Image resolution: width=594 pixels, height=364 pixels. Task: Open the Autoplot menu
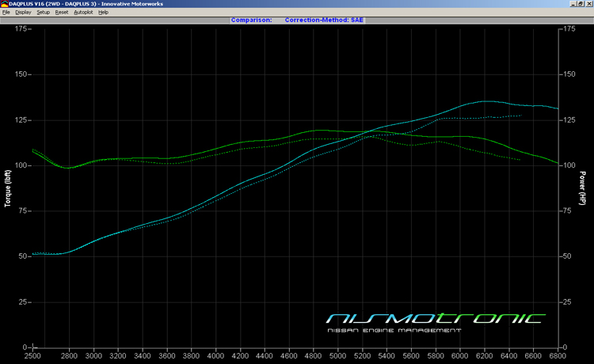83,13
